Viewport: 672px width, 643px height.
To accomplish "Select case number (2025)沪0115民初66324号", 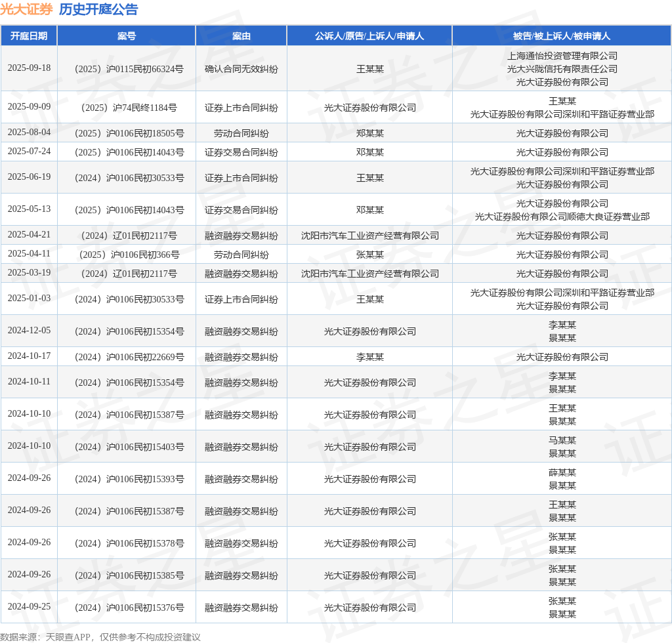I will (129, 69).
